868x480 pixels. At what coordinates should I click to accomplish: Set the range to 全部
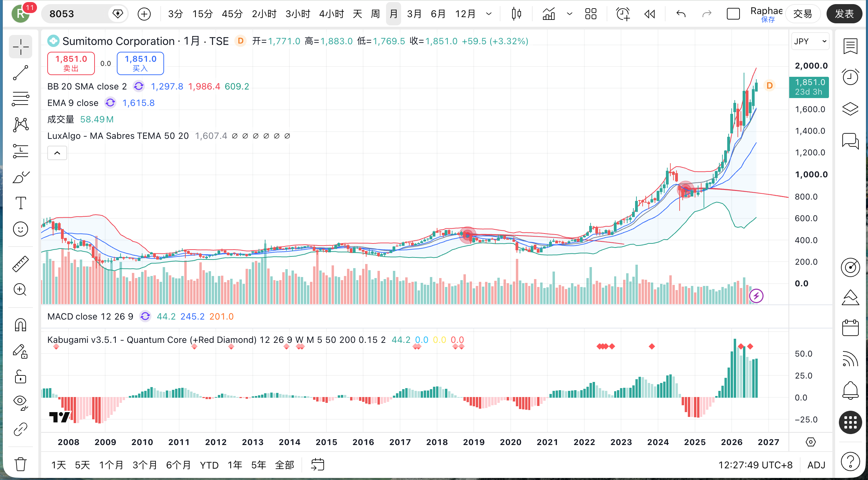coord(285,465)
